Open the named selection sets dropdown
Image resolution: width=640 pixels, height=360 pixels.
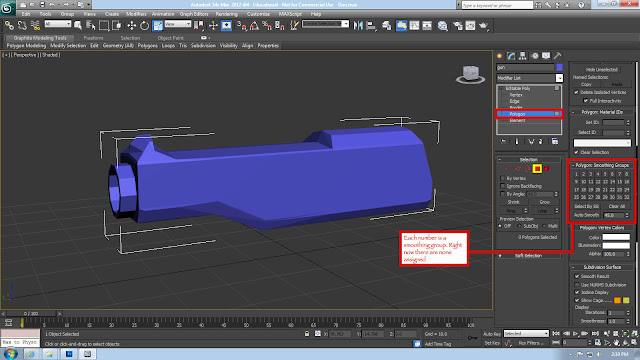coord(325,24)
